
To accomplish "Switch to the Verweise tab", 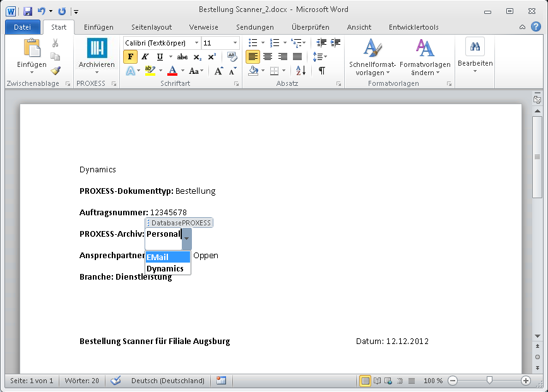I will tap(204, 27).
